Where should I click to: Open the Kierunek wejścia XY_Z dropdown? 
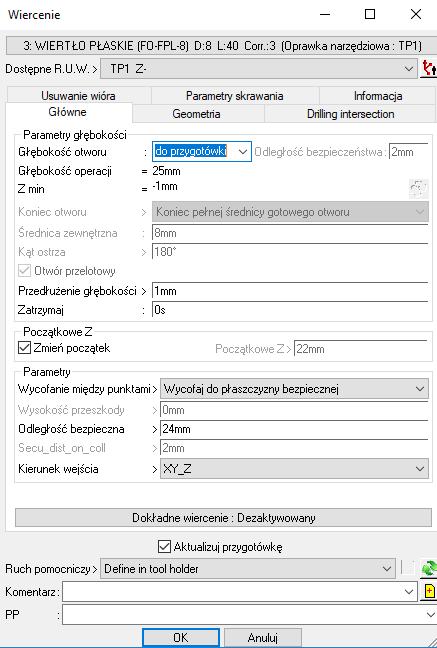[294, 469]
